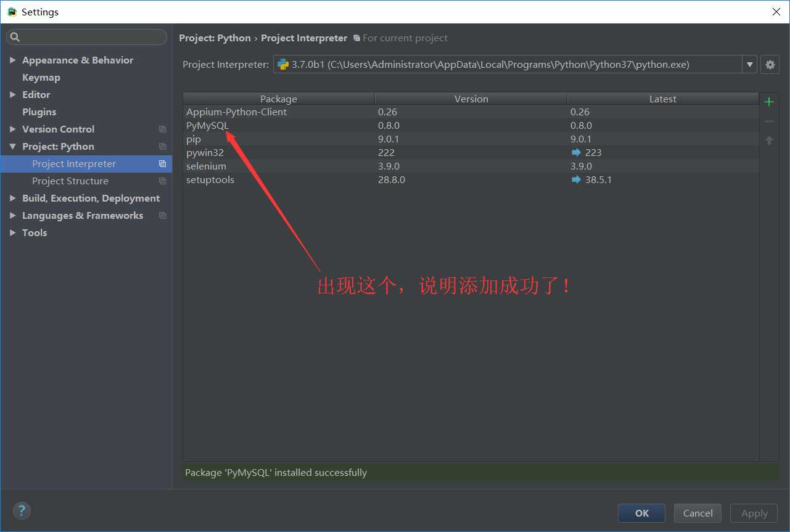Click version 222 of pywin32

point(386,152)
